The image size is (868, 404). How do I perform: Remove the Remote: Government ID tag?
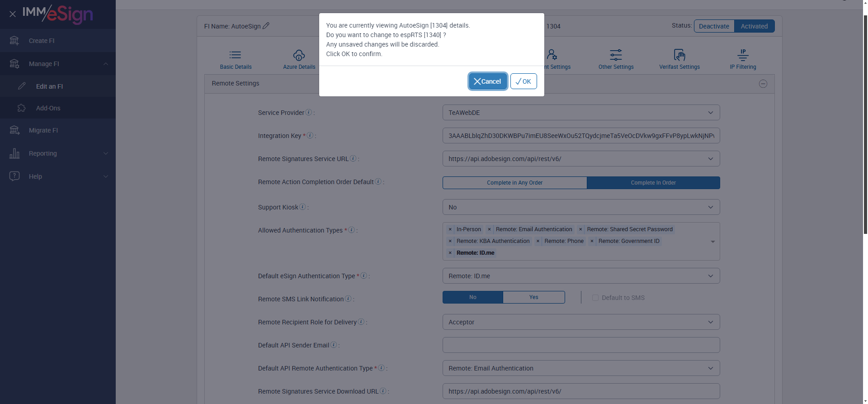coord(592,241)
